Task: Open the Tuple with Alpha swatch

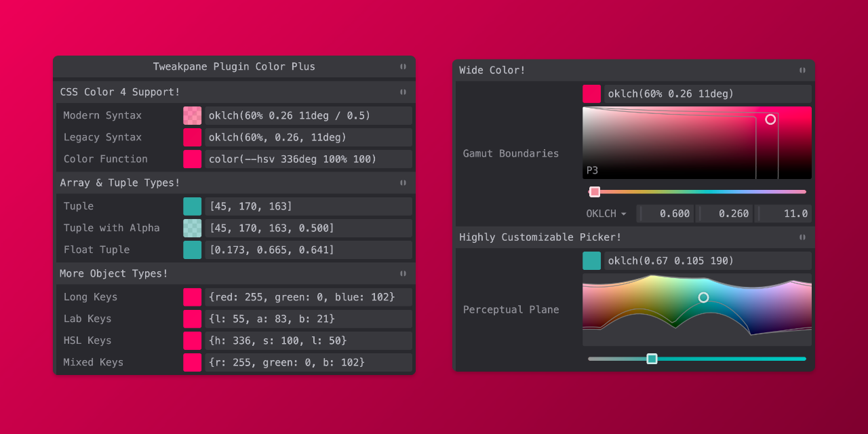Action: (x=192, y=228)
